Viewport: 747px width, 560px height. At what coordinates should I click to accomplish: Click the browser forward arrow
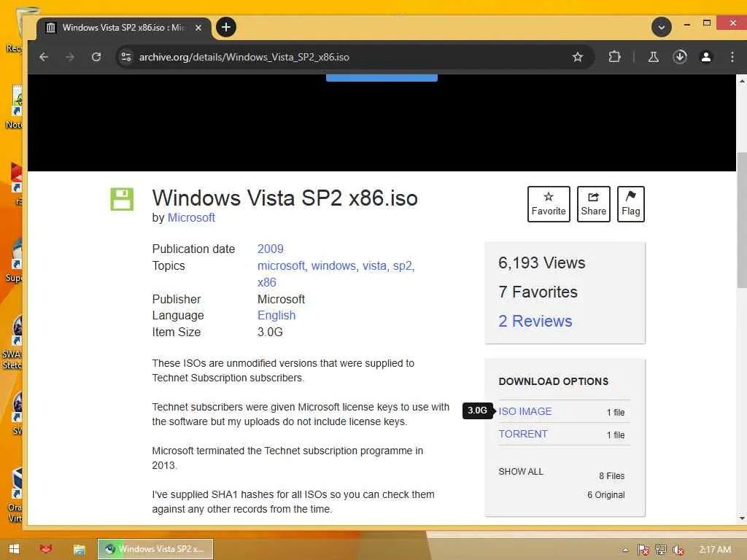tap(70, 57)
